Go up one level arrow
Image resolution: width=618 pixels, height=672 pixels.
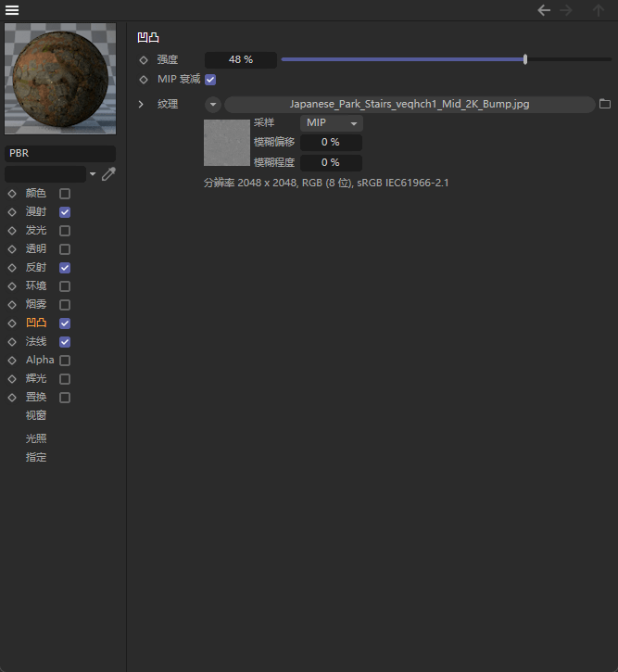[599, 10]
